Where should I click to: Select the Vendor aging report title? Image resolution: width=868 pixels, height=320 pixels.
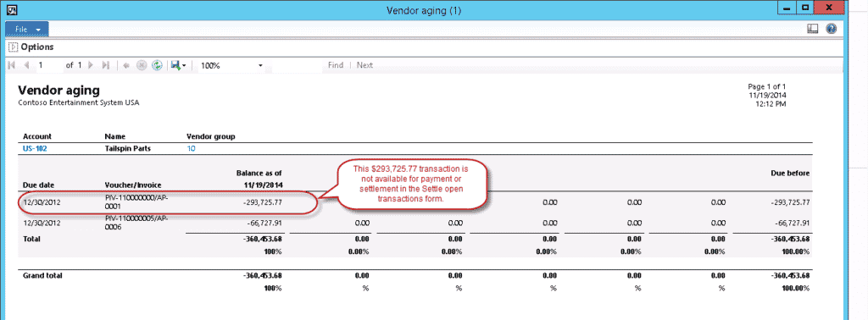click(x=58, y=91)
